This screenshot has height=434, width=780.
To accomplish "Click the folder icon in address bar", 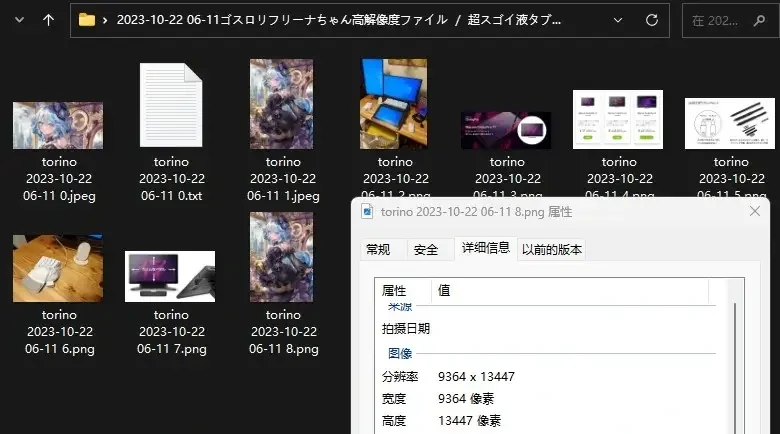I will [x=87, y=20].
